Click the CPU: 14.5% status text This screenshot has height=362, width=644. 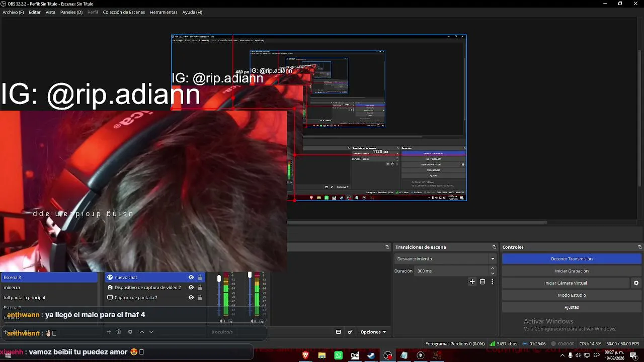591,344
